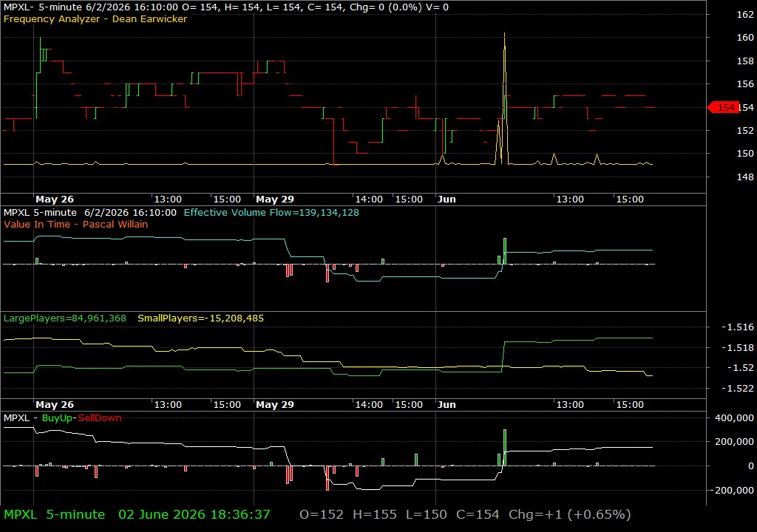Click the -1.516 value on the players axis
The width and height of the screenshot is (757, 532).
737,327
